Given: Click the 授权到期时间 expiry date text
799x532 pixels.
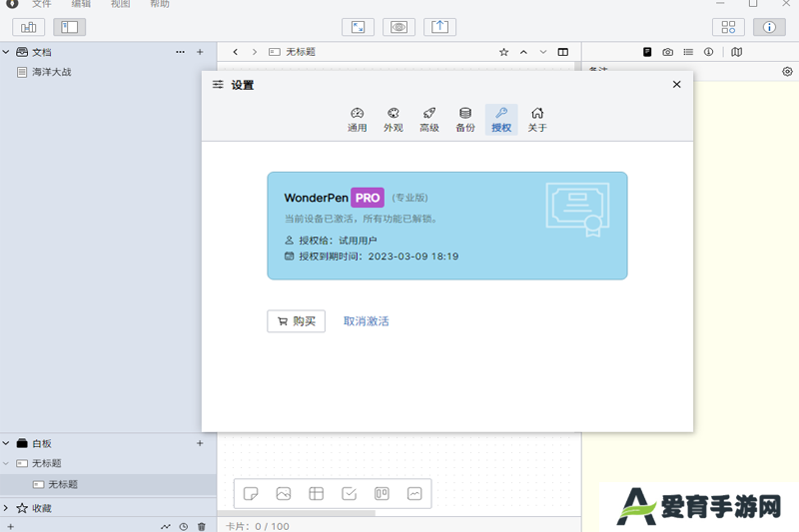Looking at the screenshot, I should click(x=379, y=257).
